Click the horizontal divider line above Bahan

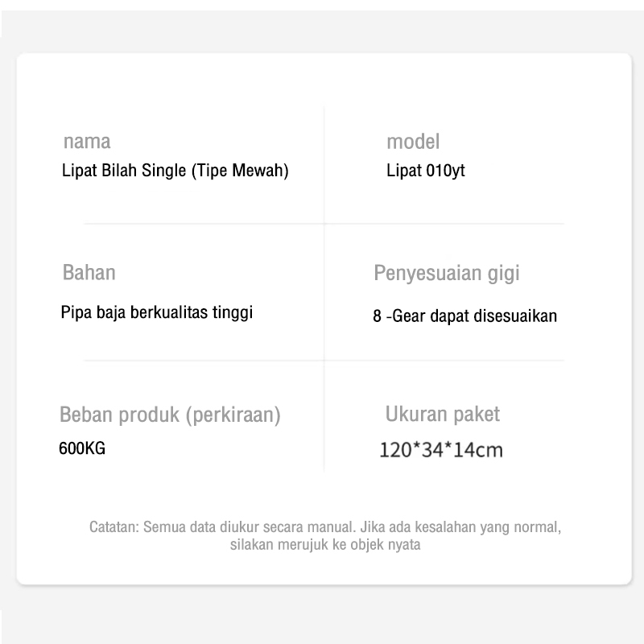click(201, 224)
